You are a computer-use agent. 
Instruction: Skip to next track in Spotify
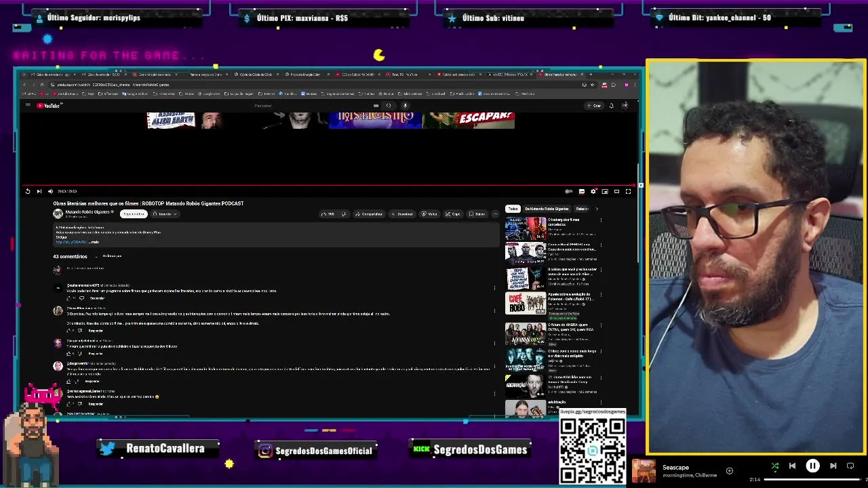pos(833,466)
